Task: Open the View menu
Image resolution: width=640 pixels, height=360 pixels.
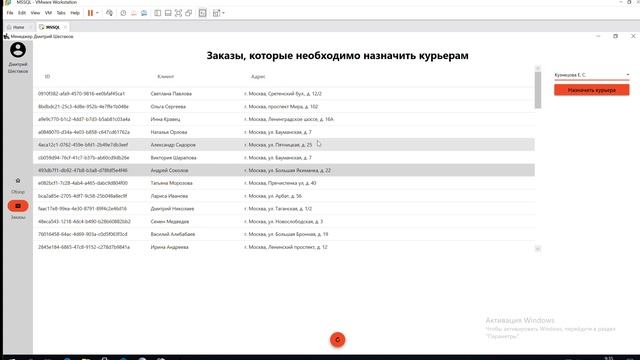Action: [x=35, y=13]
